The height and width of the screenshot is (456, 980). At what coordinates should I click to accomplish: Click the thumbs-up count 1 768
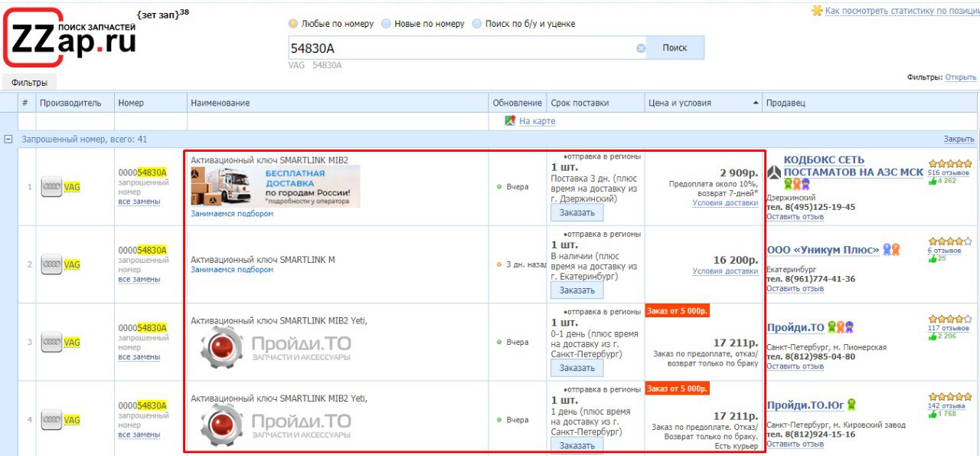pyautogui.click(x=942, y=414)
